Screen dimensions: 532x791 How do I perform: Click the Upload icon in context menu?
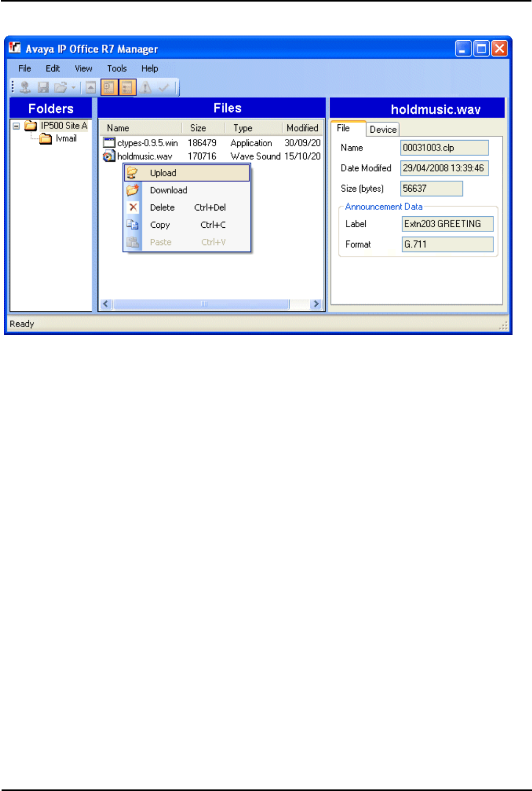tap(133, 173)
